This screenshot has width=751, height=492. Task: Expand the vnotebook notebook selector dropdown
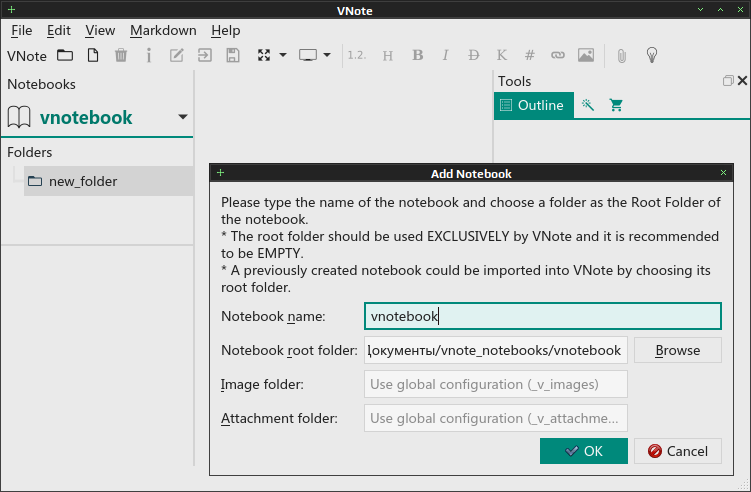coord(182,117)
